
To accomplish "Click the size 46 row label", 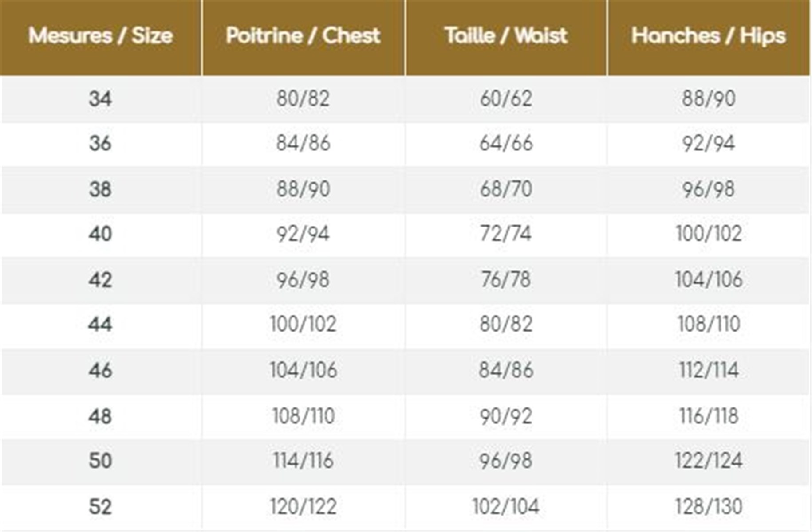I will point(100,370).
